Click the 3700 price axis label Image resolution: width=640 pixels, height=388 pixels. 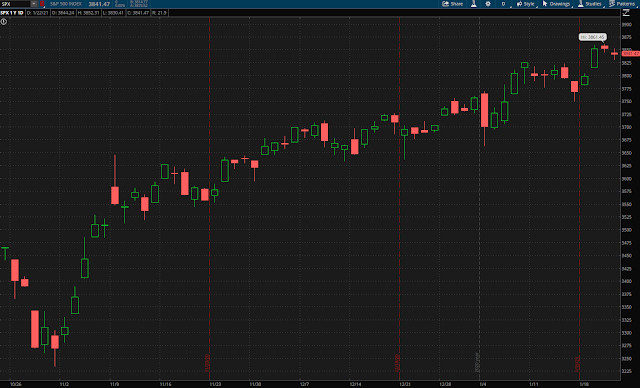627,127
